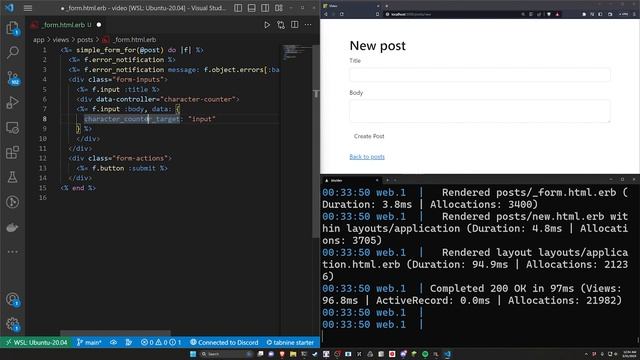The width and height of the screenshot is (640, 360).
Task: Open the Manage gear menu
Action: click(x=13, y=325)
